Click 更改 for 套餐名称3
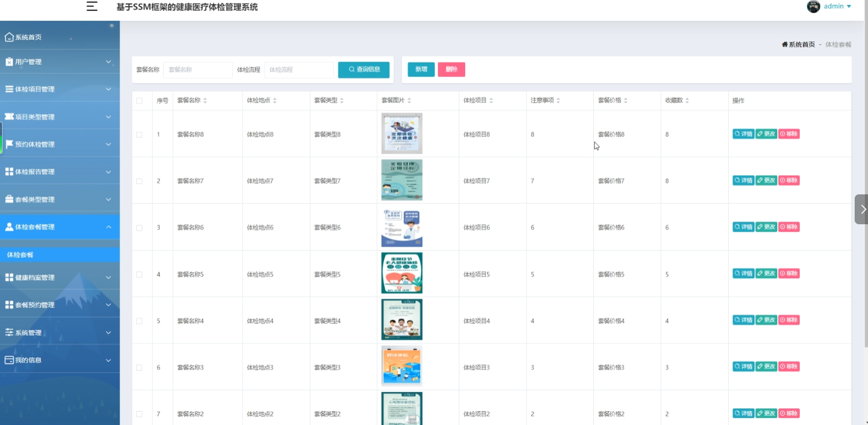 coord(766,366)
